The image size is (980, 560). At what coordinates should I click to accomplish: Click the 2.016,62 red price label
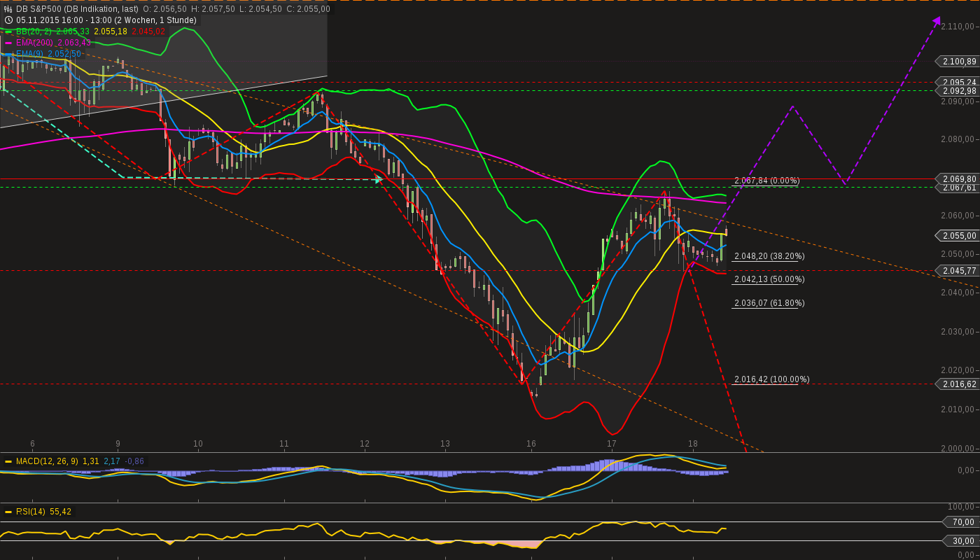pos(958,384)
